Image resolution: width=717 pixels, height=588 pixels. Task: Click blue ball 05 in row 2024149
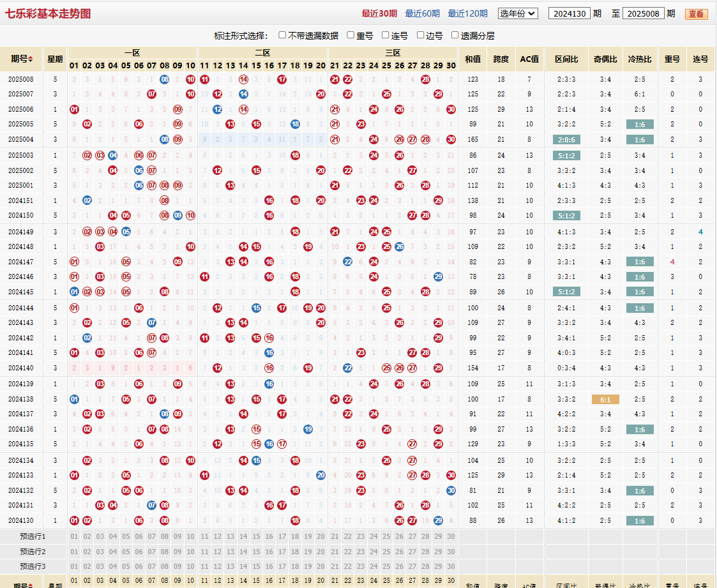click(x=126, y=232)
